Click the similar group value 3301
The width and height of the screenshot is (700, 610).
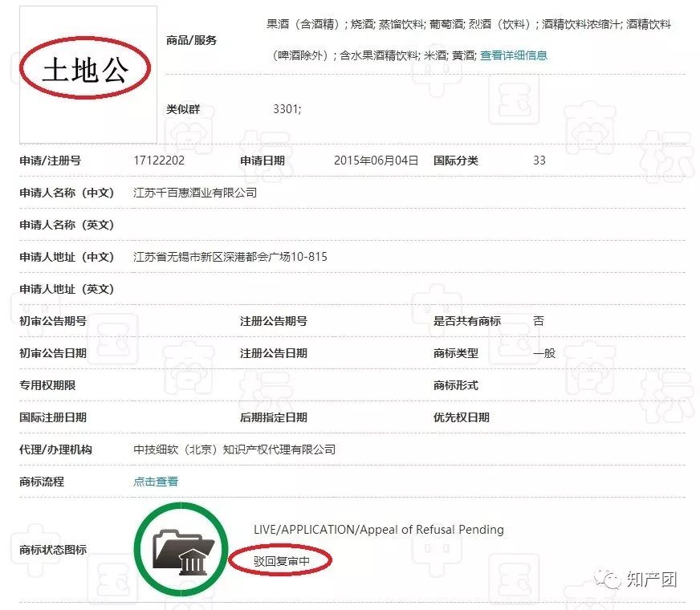[x=287, y=109]
